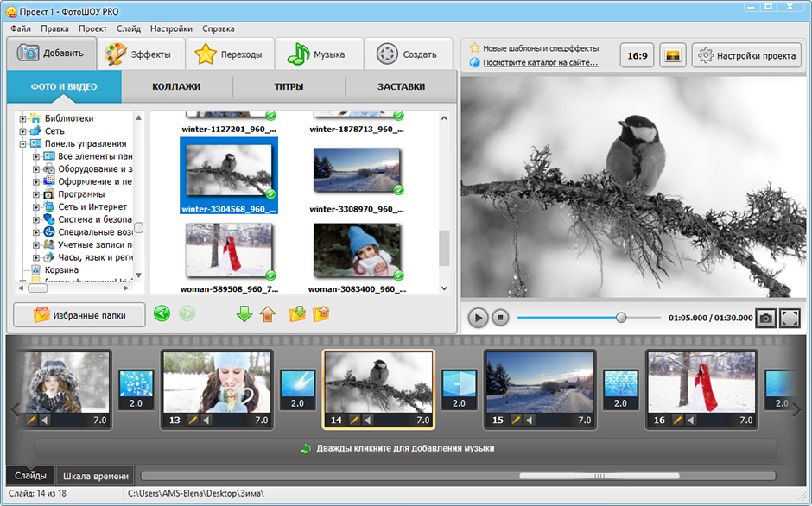The image size is (812, 506).
Task: Click the speaker icon on slide 15
Action: pyautogui.click(x=530, y=420)
